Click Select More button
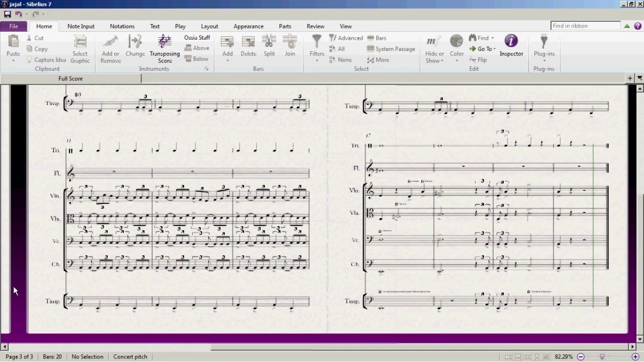The width and height of the screenshot is (644, 362). point(378,60)
